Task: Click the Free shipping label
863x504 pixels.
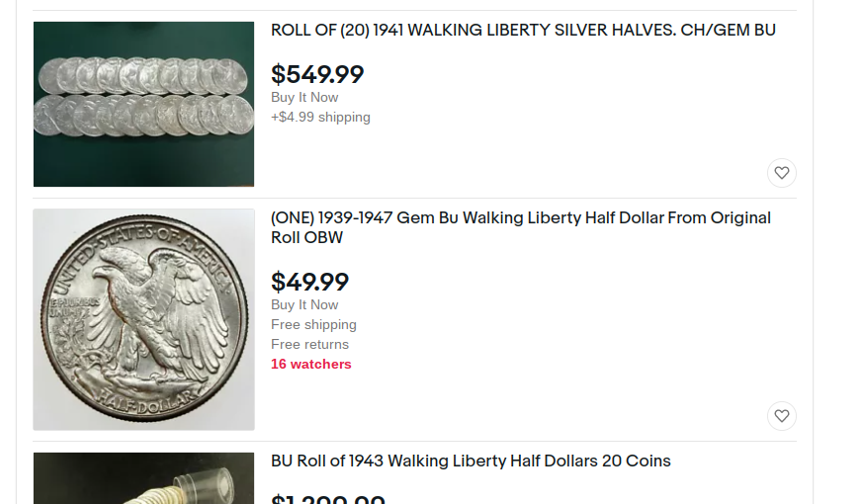Action: (x=313, y=324)
